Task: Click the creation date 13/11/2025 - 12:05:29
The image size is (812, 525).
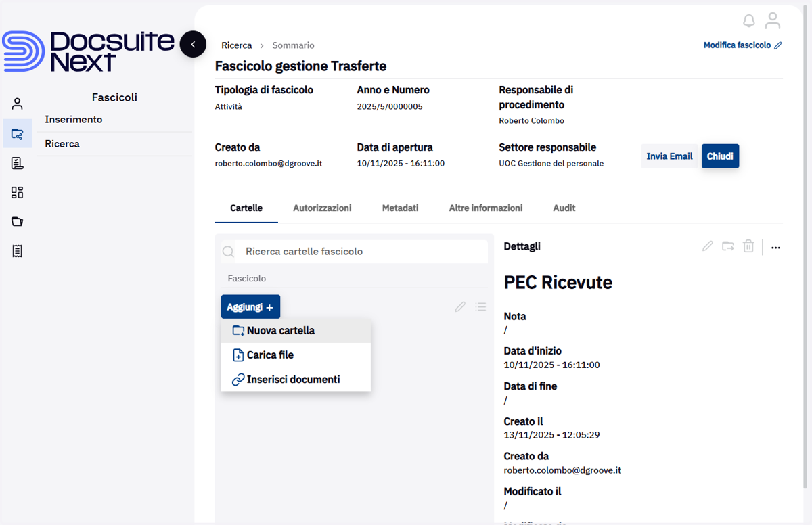Action: (552, 435)
